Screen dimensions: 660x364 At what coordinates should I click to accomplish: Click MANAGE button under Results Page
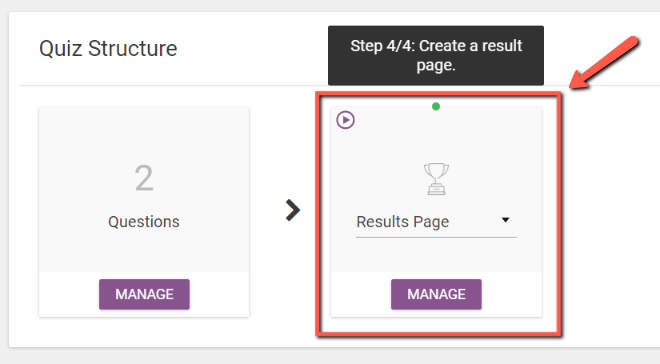pyautogui.click(x=436, y=294)
